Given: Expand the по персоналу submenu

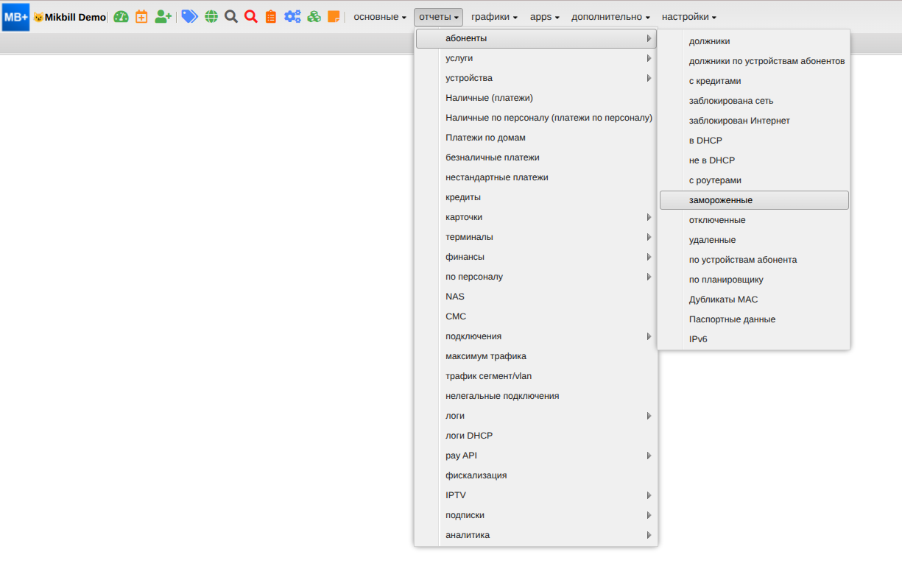Looking at the screenshot, I should point(536,277).
